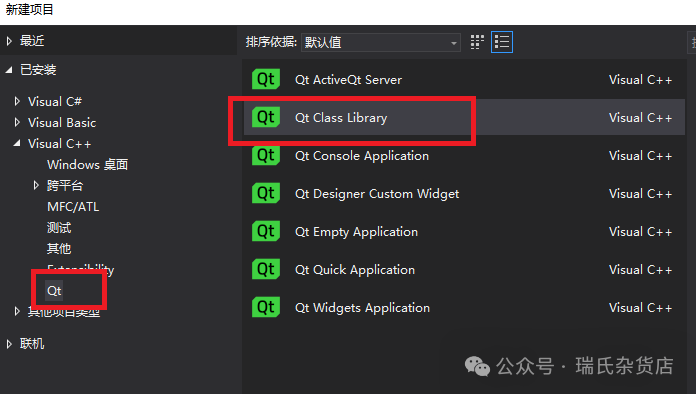
Task: Switch to medium icons list view
Action: (502, 42)
